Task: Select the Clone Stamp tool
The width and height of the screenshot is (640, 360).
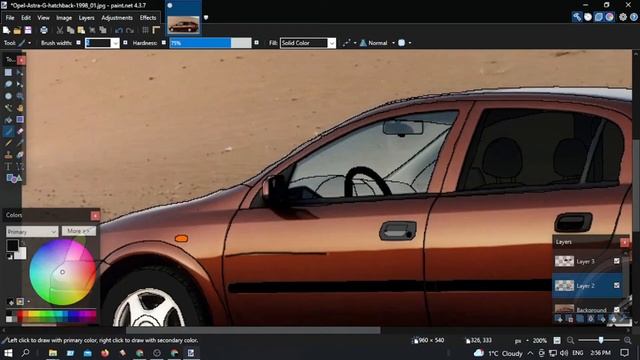Action: tap(8, 155)
